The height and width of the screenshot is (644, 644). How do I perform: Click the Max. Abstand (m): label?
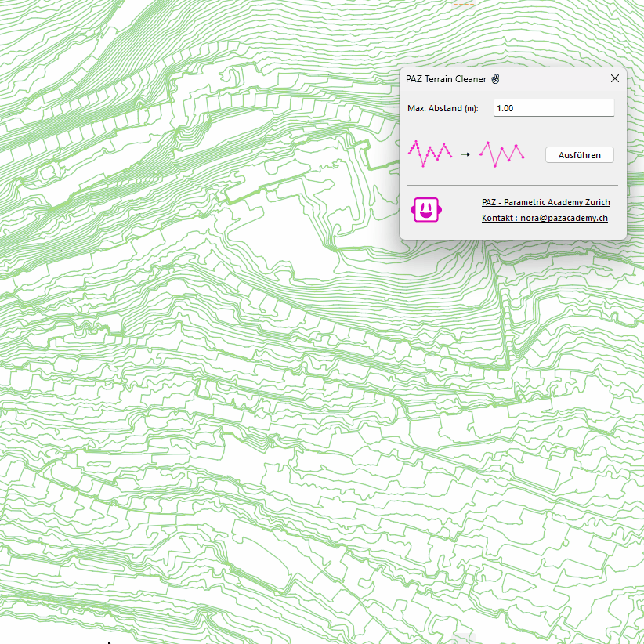pos(443,108)
